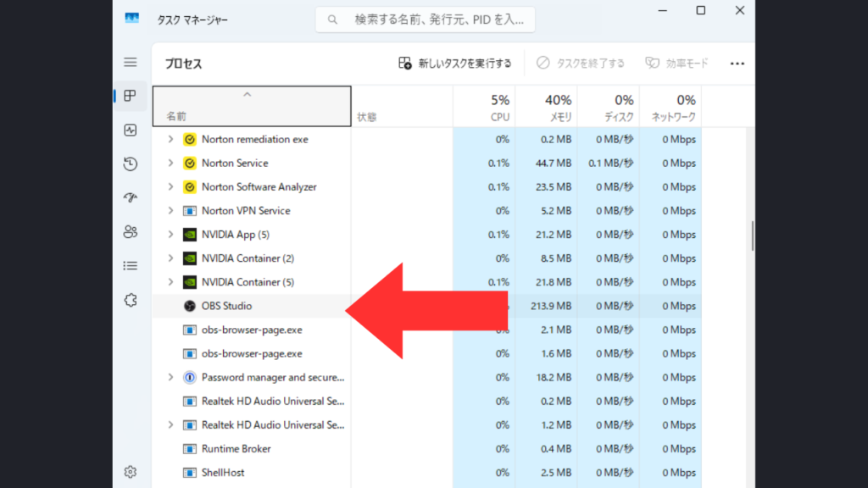This screenshot has width=868, height=488.
Task: Open the Startup apps sidebar icon
Action: pyautogui.click(x=130, y=197)
